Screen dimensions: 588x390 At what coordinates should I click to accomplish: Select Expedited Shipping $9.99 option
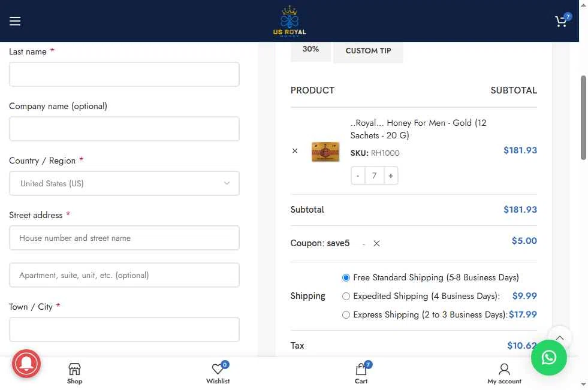346,297
